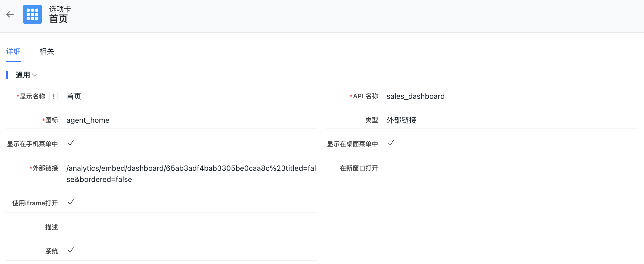Toggle the 显示在手机菜单中 checkmark
The image size is (644, 264).
[x=71, y=143]
